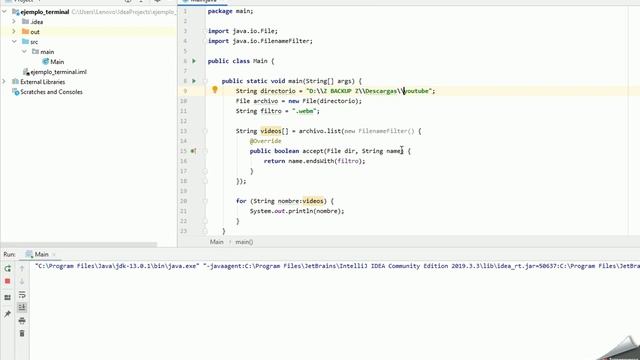Select the orange out folder icon
The height and width of the screenshot is (360, 640).
coord(25,31)
